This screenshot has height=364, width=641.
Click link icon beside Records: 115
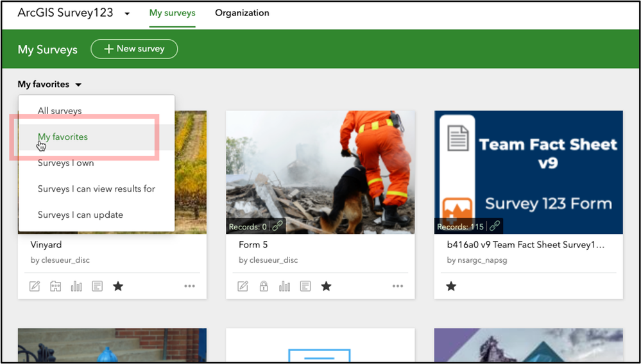(495, 226)
